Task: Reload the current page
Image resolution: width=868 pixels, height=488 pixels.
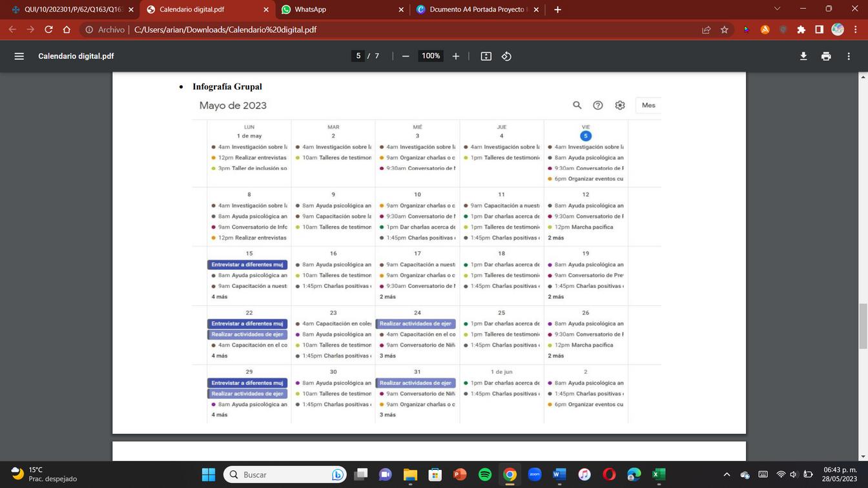Action: tap(48, 30)
